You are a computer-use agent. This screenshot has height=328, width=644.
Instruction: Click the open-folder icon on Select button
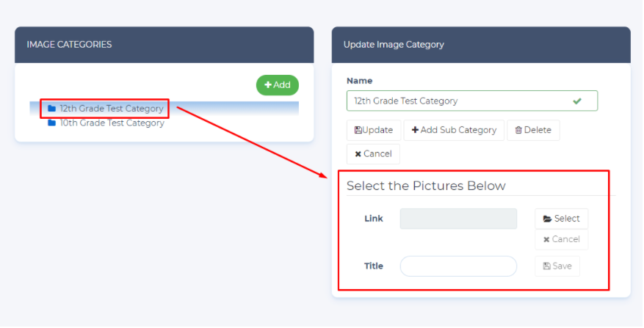[x=547, y=219]
